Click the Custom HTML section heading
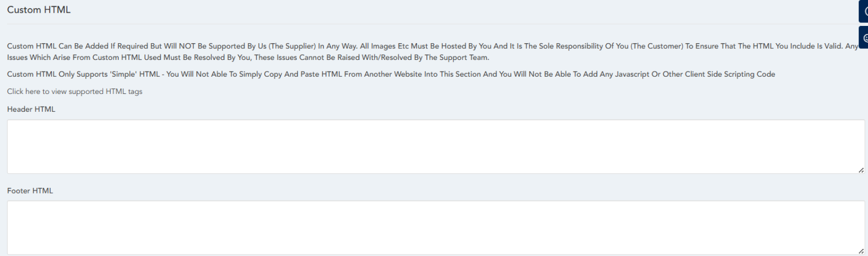Screen dimensions: 868x256 point(39,10)
